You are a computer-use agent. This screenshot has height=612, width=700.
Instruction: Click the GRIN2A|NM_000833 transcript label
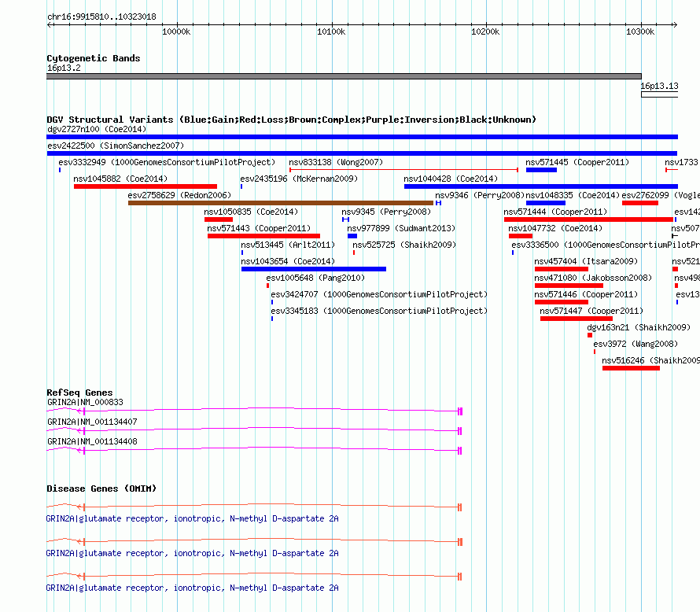[x=85, y=402]
